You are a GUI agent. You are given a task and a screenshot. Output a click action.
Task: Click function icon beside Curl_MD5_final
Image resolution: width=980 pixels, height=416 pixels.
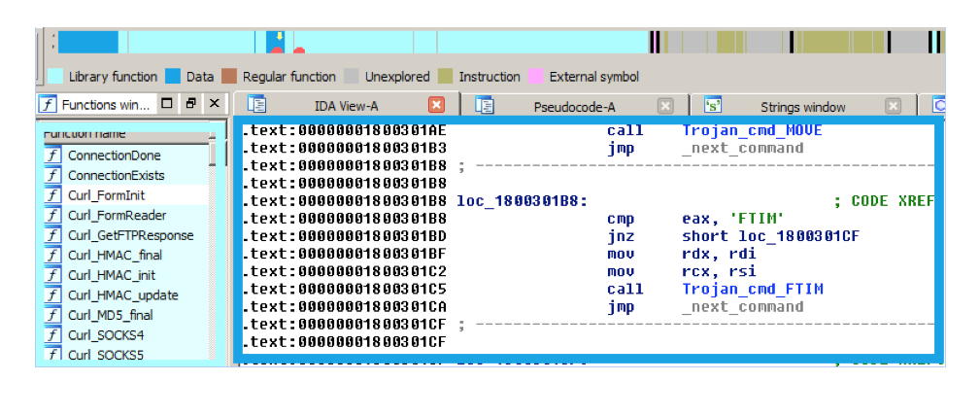[x=52, y=315]
